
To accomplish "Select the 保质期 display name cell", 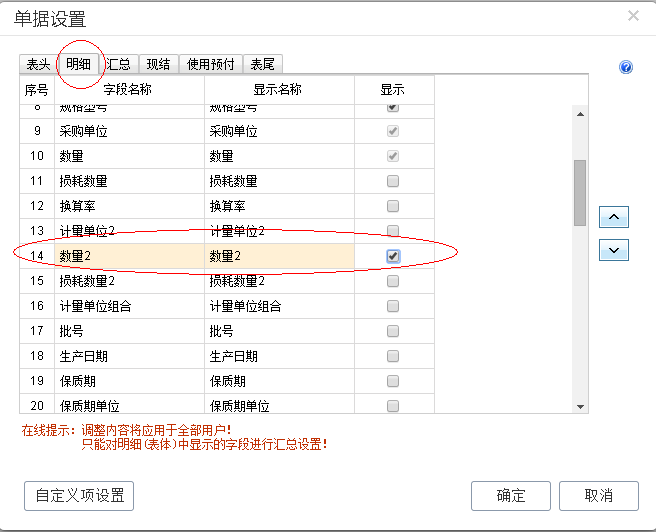I will (279, 381).
